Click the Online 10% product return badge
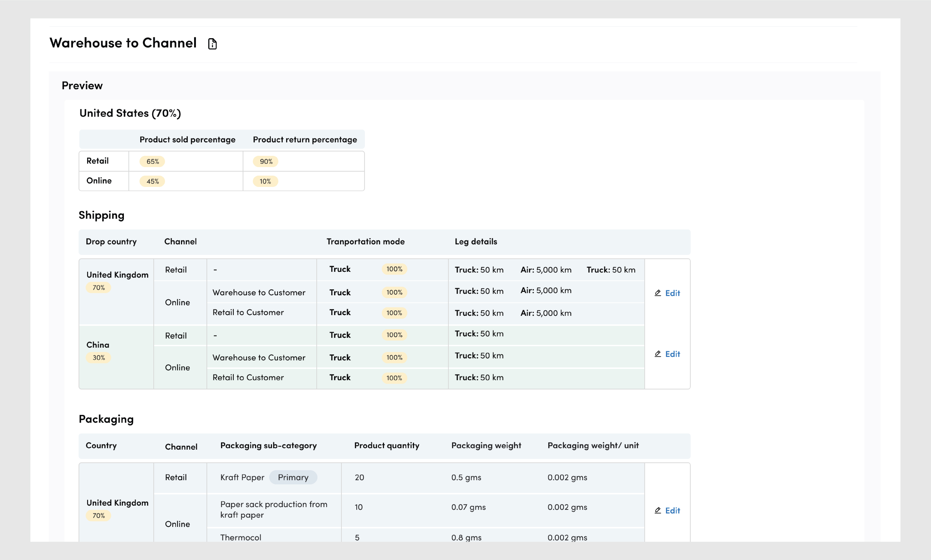The height and width of the screenshot is (560, 931). pyautogui.click(x=265, y=181)
